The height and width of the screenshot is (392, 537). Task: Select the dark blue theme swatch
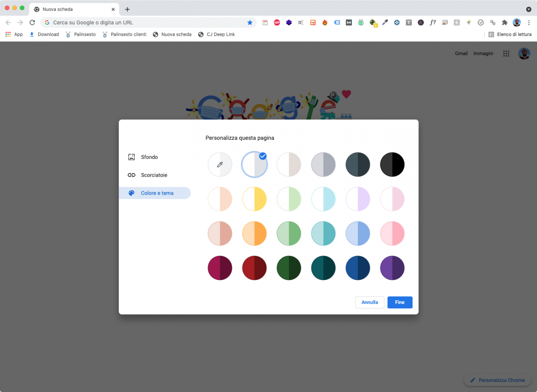click(357, 268)
